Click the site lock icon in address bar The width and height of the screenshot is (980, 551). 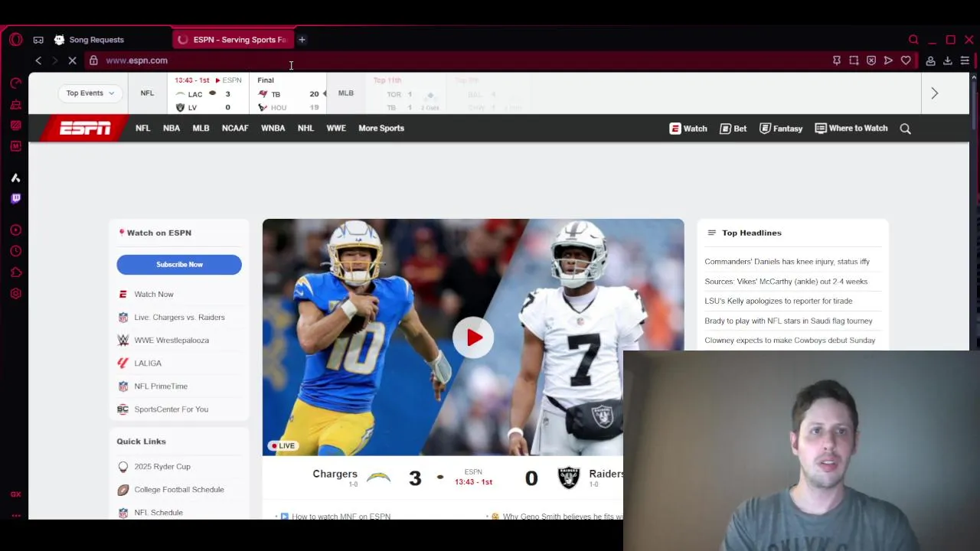93,60
